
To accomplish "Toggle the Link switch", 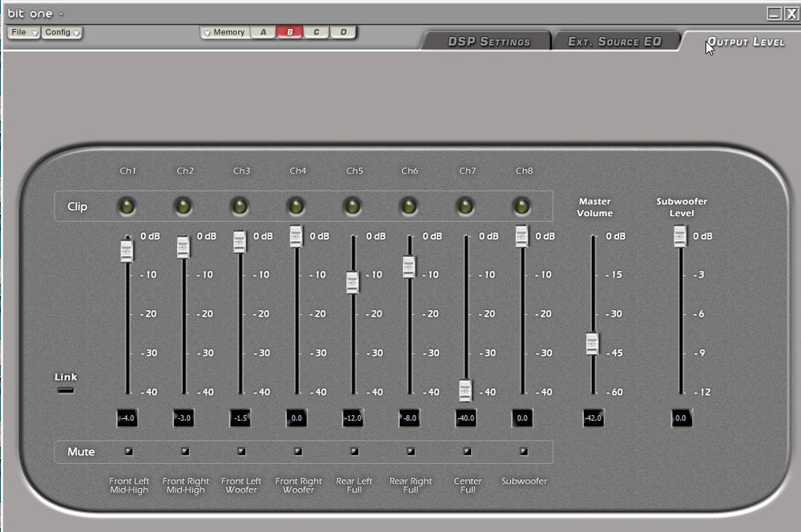I will click(66, 390).
